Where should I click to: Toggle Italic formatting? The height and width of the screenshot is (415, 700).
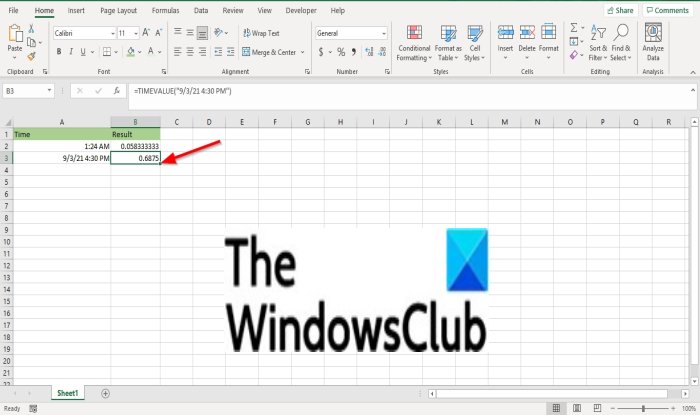(71, 52)
